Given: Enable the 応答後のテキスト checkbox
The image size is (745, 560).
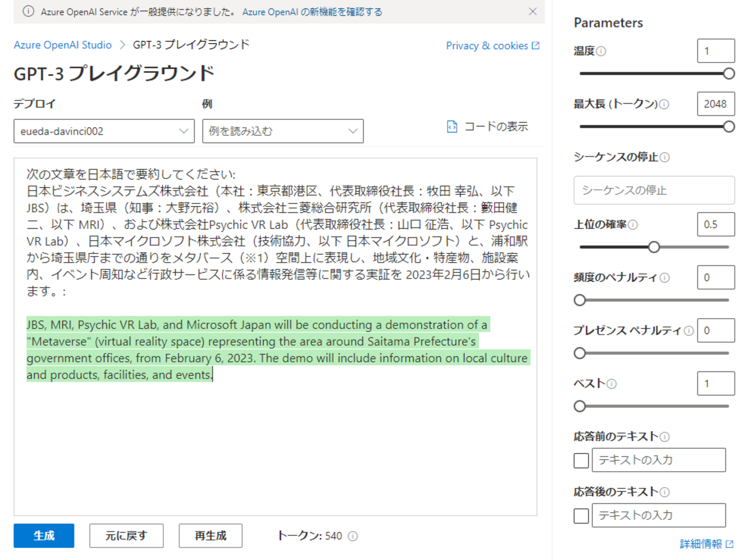Looking at the screenshot, I should point(581,515).
